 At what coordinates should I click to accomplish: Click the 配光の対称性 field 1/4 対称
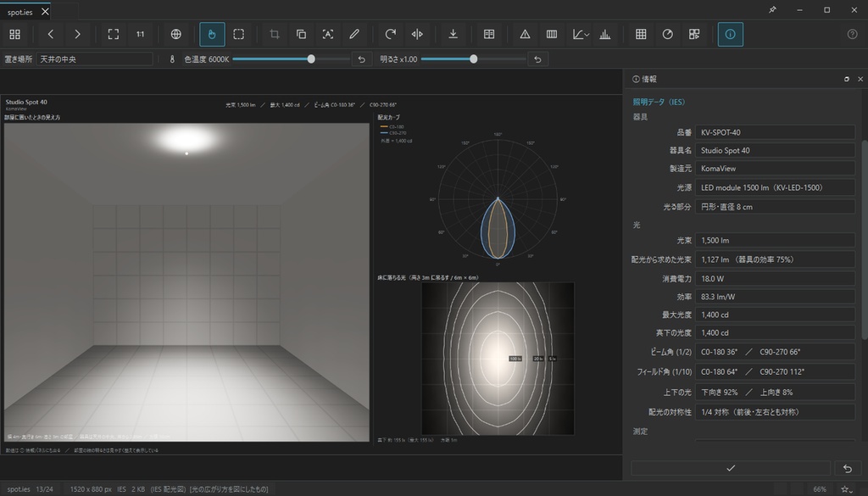[x=775, y=412]
